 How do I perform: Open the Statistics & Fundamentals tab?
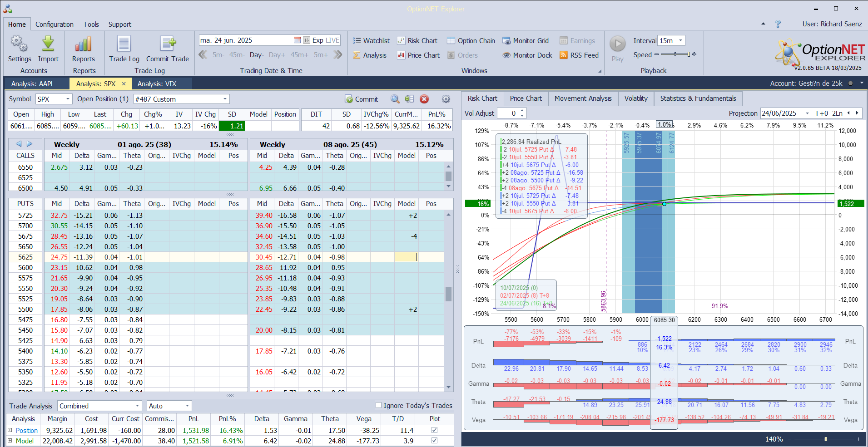point(698,98)
